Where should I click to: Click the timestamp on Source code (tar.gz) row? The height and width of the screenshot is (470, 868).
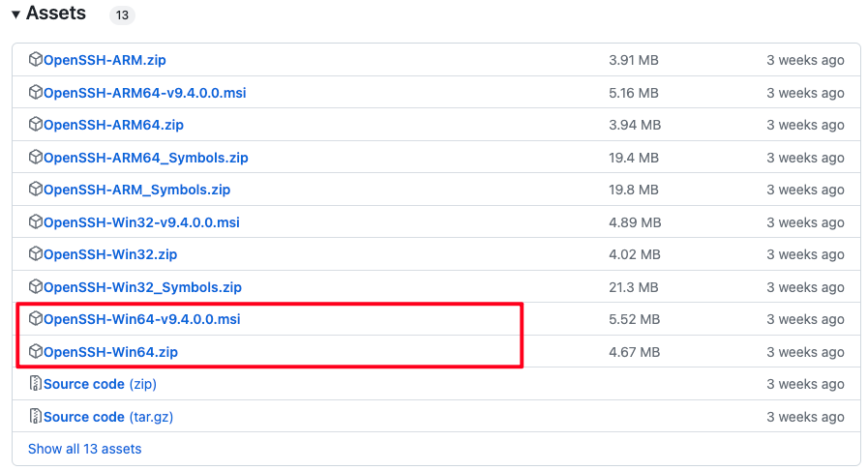click(x=805, y=417)
